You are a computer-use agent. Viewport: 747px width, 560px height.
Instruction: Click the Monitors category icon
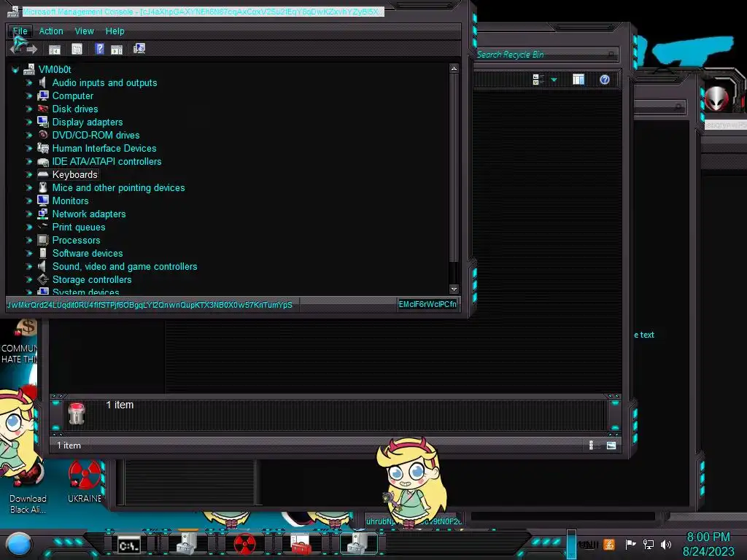tap(43, 201)
